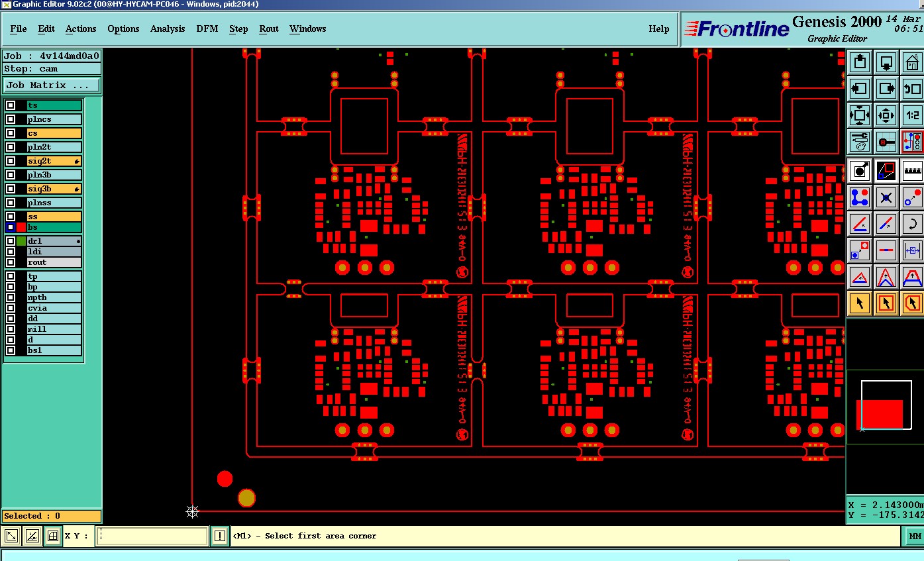The image size is (924, 561).
Task: Open the DFM menu
Action: coord(207,28)
